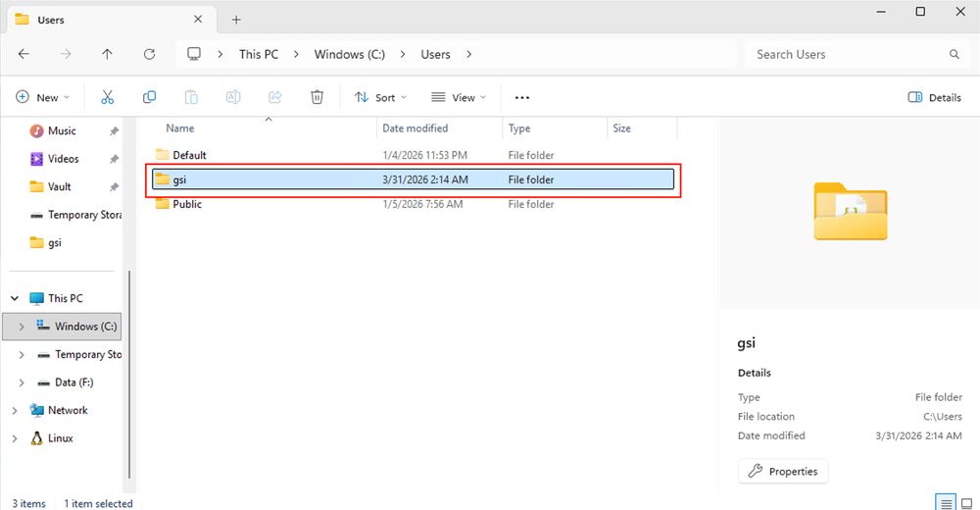Add a new tab
The width and height of the screenshot is (980, 510).
click(x=236, y=20)
